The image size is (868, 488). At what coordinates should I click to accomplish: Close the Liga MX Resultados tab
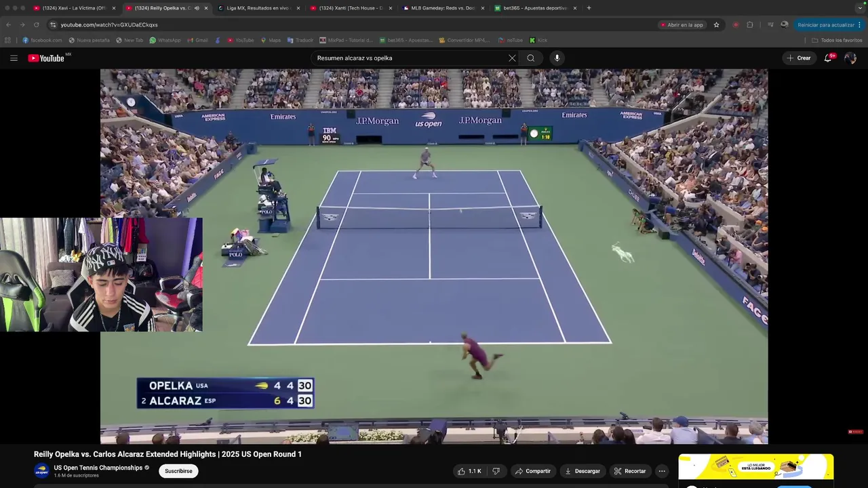click(298, 8)
